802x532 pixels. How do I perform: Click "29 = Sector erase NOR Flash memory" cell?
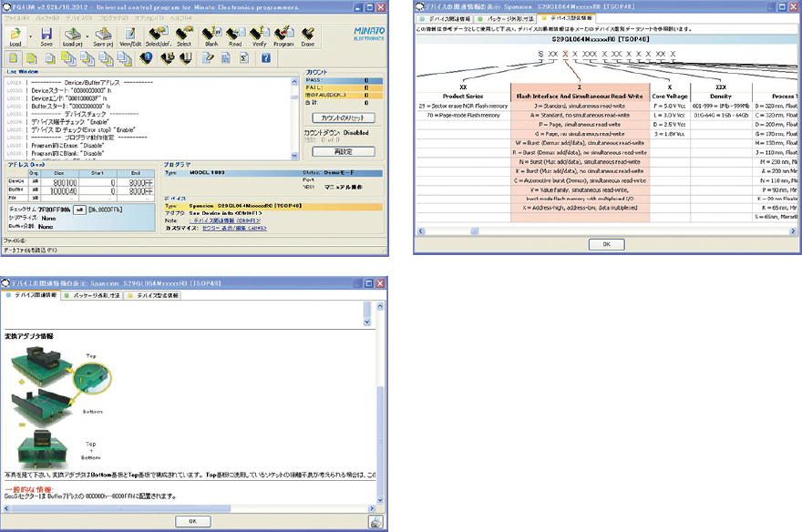pos(463,106)
